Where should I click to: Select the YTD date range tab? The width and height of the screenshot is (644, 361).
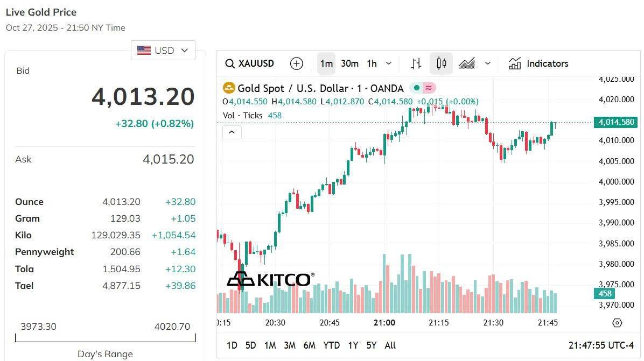[331, 345]
